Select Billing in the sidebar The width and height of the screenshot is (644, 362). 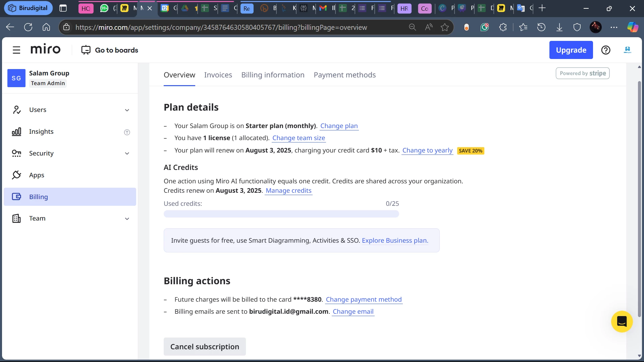point(70,197)
